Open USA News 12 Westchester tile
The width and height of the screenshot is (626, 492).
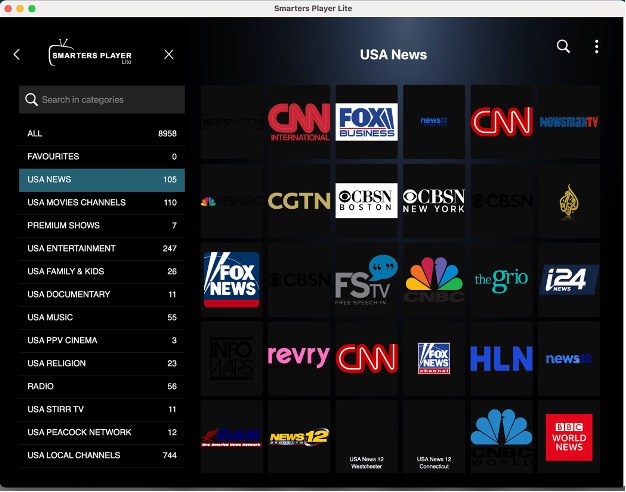[366, 437]
